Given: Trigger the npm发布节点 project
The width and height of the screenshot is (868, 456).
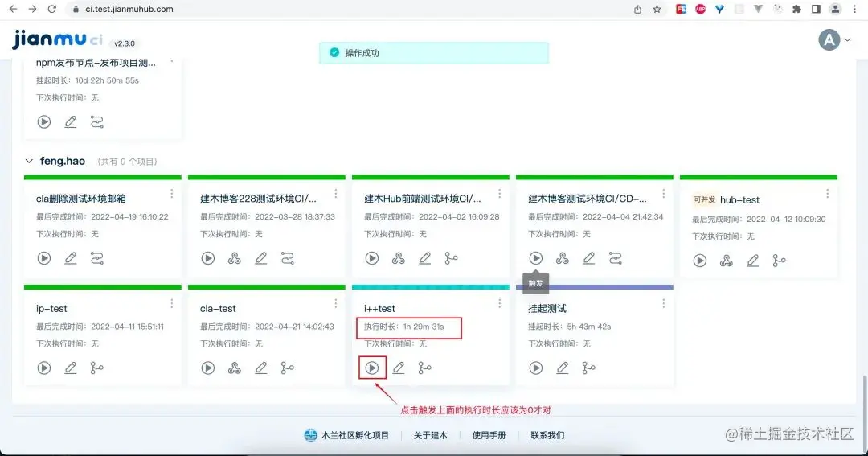Looking at the screenshot, I should pyautogui.click(x=43, y=122).
